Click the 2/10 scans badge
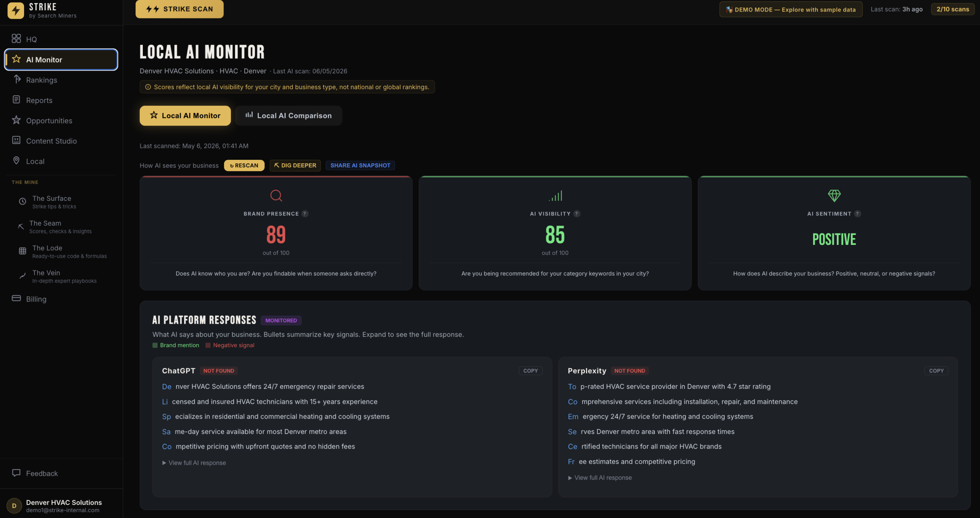Screen dimensions: 980x518 (953, 9)
